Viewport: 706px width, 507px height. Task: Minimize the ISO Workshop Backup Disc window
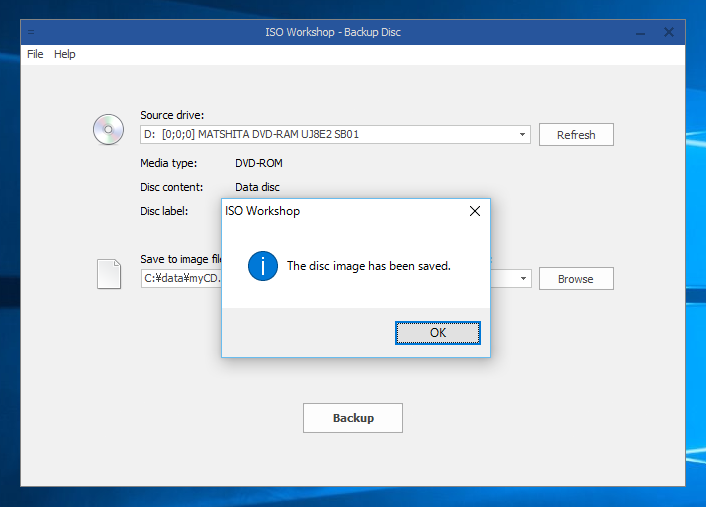tap(640, 32)
